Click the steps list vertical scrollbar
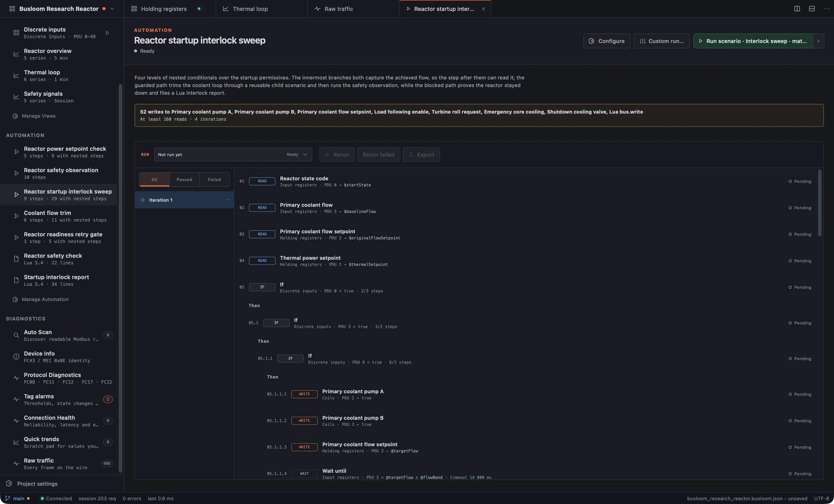 pos(819,203)
